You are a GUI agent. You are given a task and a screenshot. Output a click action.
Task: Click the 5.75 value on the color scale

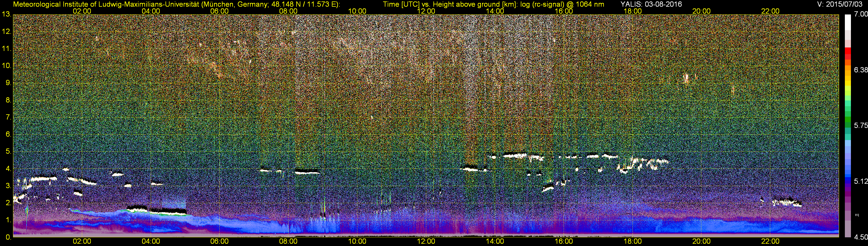click(861, 125)
